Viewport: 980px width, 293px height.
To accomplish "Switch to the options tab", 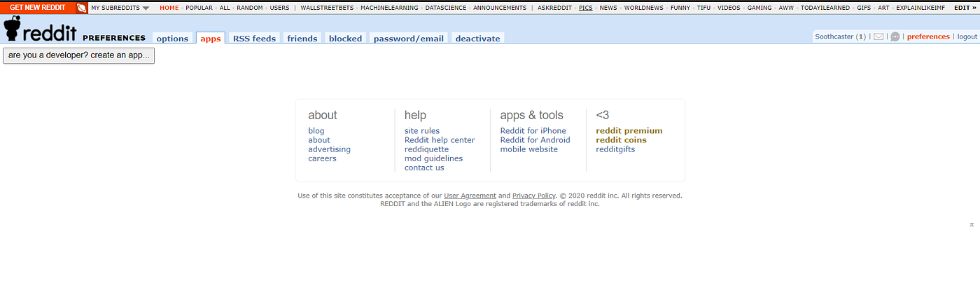I will [x=172, y=39].
